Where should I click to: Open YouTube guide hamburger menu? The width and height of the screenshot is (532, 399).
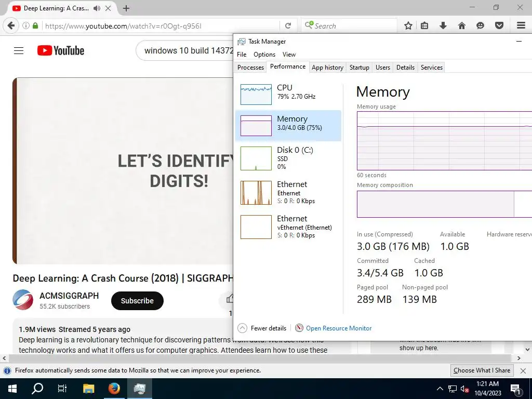pyautogui.click(x=19, y=50)
